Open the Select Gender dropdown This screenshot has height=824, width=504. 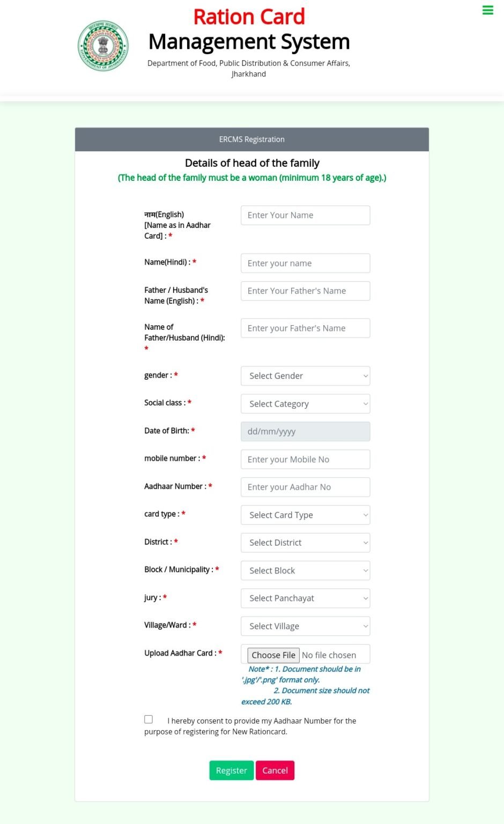305,376
